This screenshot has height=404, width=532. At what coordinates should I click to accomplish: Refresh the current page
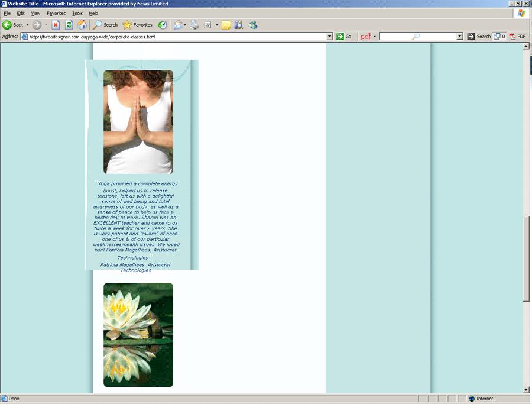69,25
